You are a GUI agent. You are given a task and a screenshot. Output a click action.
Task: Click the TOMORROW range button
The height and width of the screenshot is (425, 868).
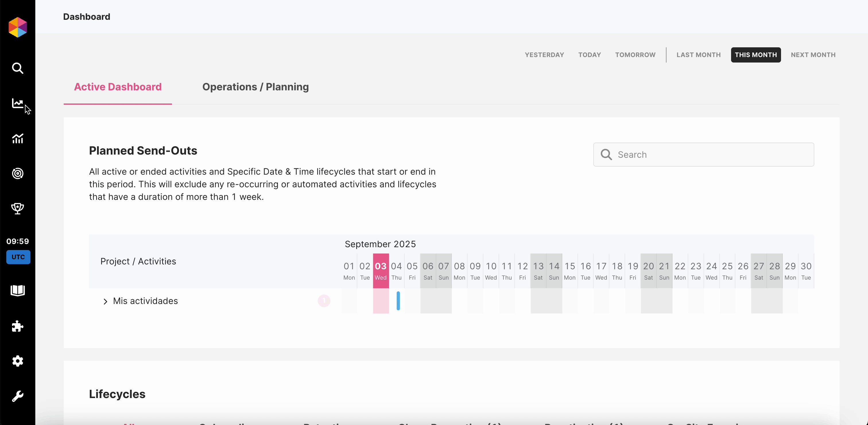[635, 55]
